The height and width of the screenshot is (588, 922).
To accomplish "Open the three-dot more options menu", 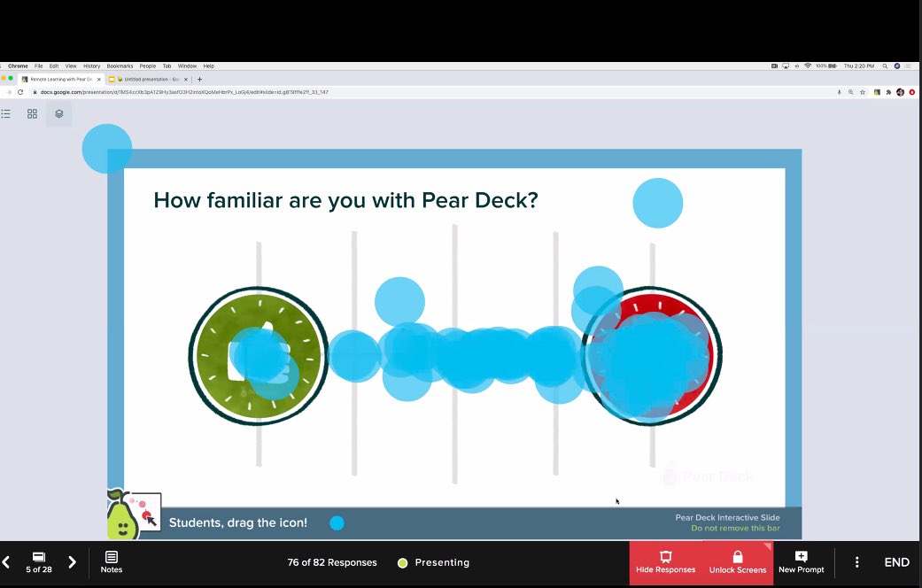I will click(x=856, y=562).
